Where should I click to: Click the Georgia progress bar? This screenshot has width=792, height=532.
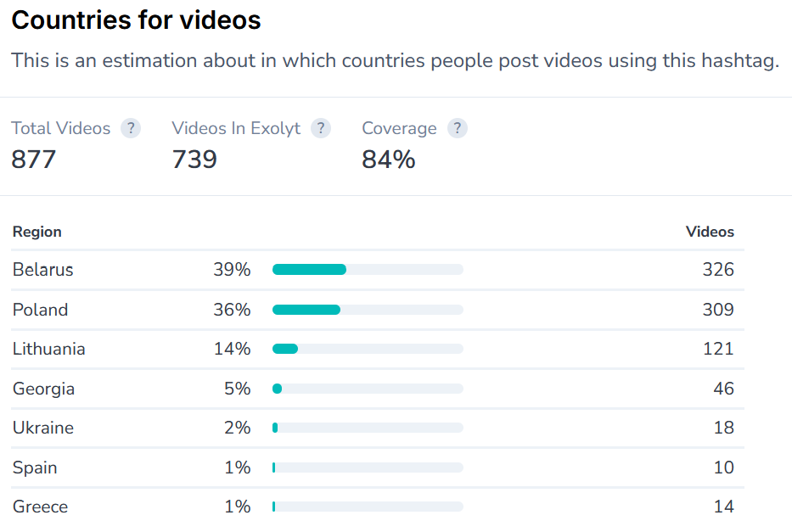pos(368,389)
